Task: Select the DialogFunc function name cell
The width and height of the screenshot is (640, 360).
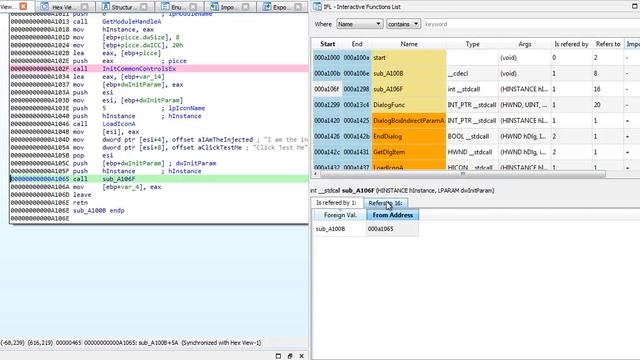Action: click(409, 105)
